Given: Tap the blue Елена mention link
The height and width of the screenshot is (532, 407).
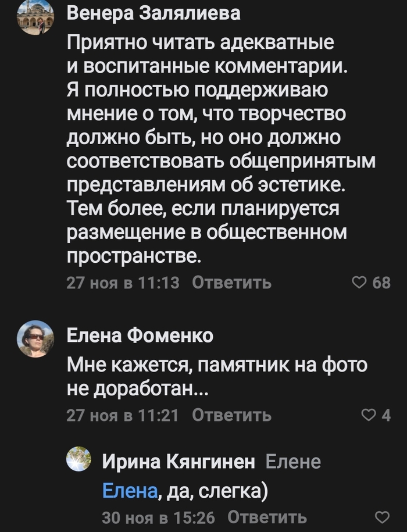Looking at the screenshot, I should tap(130, 491).
